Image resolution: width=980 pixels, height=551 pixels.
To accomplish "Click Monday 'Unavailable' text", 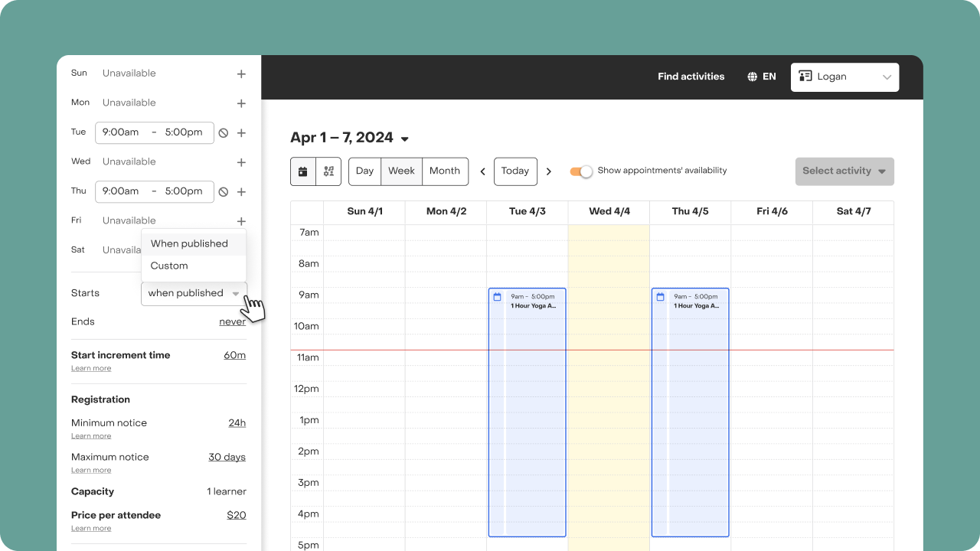I will click(129, 103).
